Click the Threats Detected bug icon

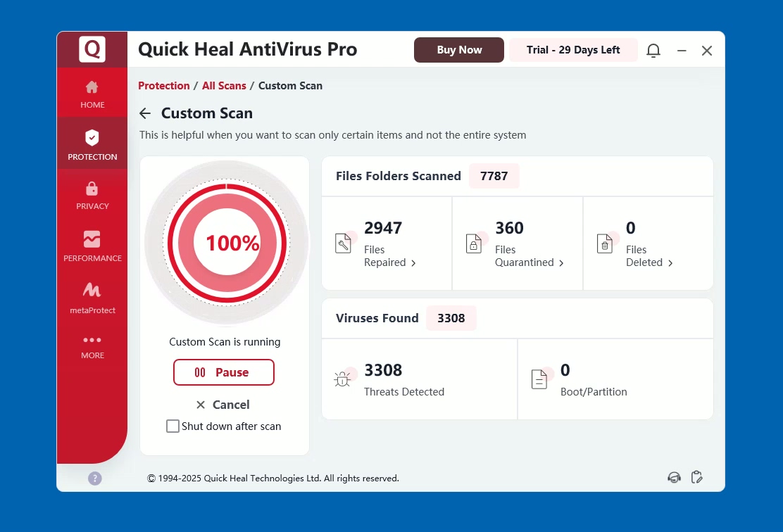[x=343, y=379]
